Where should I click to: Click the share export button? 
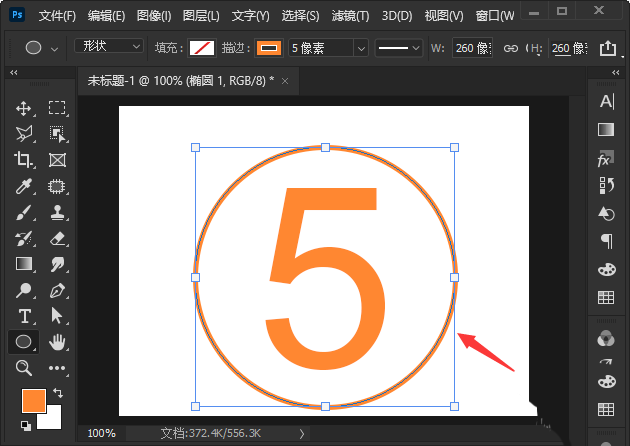click(607, 48)
